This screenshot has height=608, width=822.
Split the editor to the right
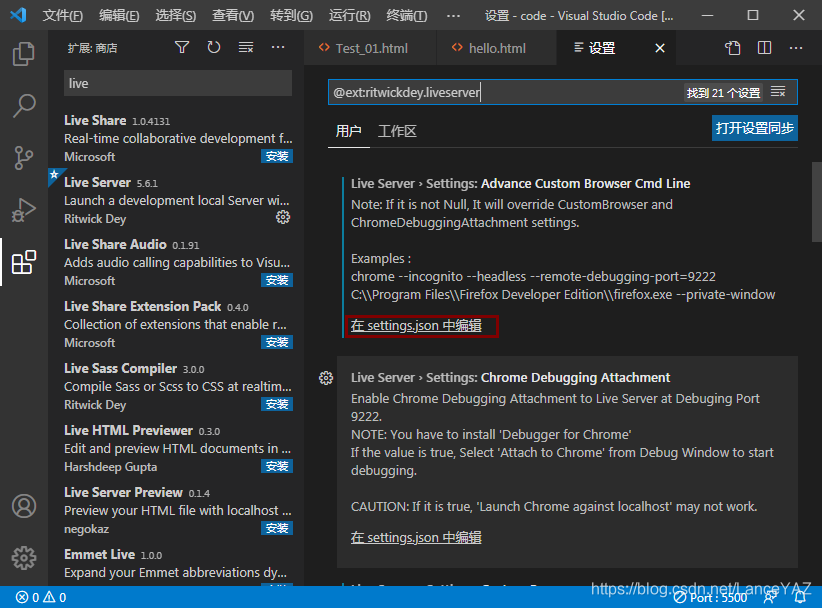point(764,48)
